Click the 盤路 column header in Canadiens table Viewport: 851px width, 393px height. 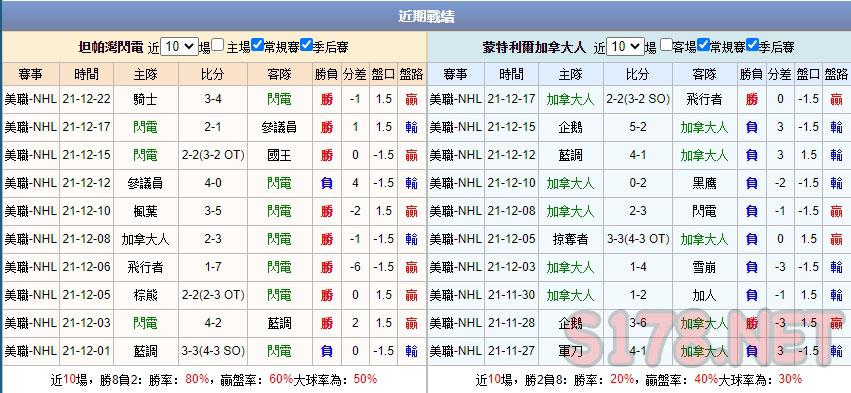836,74
